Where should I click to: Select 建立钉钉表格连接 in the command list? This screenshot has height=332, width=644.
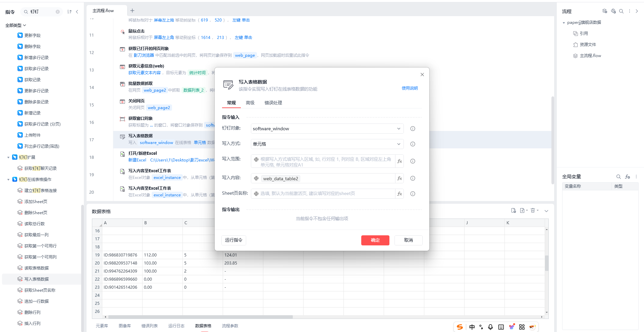(x=41, y=191)
